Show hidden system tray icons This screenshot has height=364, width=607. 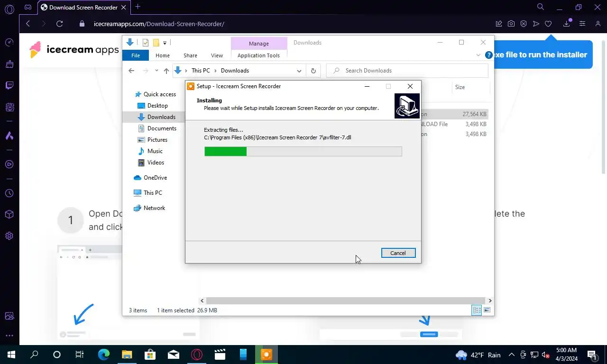pos(512,355)
